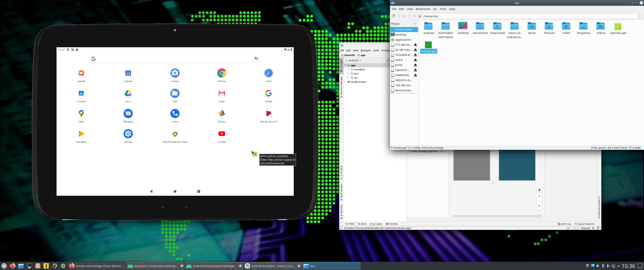Tap the Google Assistant icon in search bar
Image resolution: width=644 pixels, height=270 pixels.
click(x=256, y=59)
